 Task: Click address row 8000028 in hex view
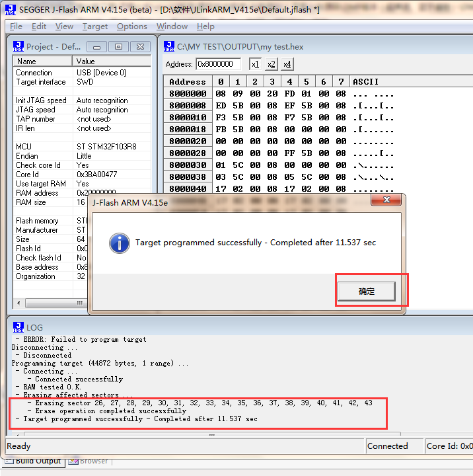point(188,153)
